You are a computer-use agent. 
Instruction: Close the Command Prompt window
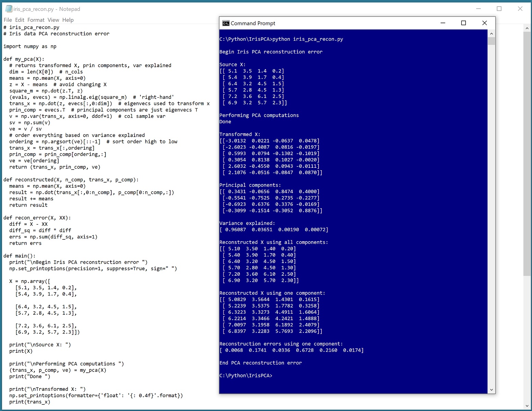point(484,23)
